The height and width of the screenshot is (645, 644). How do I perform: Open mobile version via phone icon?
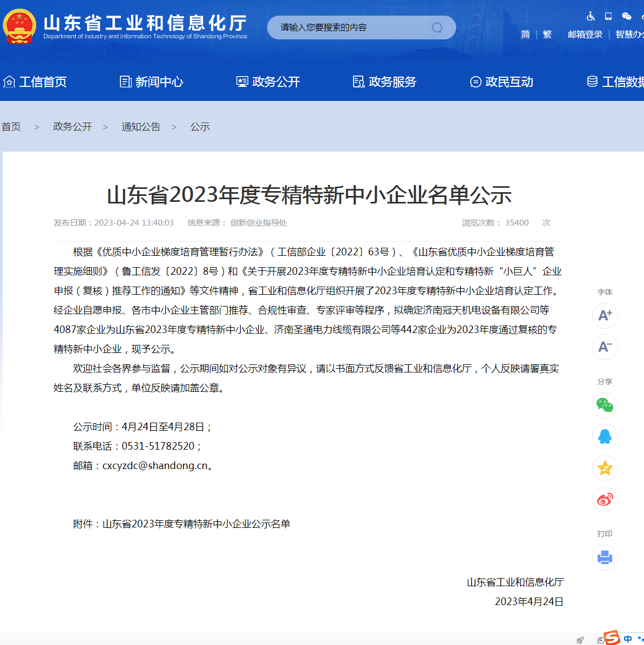(608, 16)
